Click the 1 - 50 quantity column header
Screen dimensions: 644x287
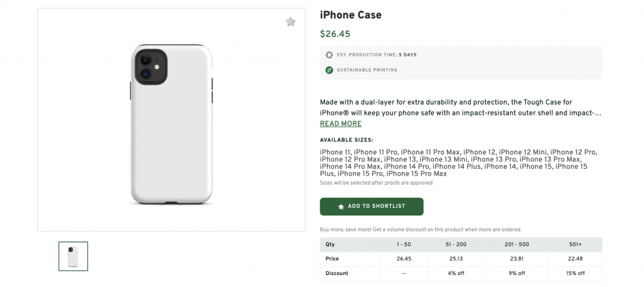click(404, 244)
